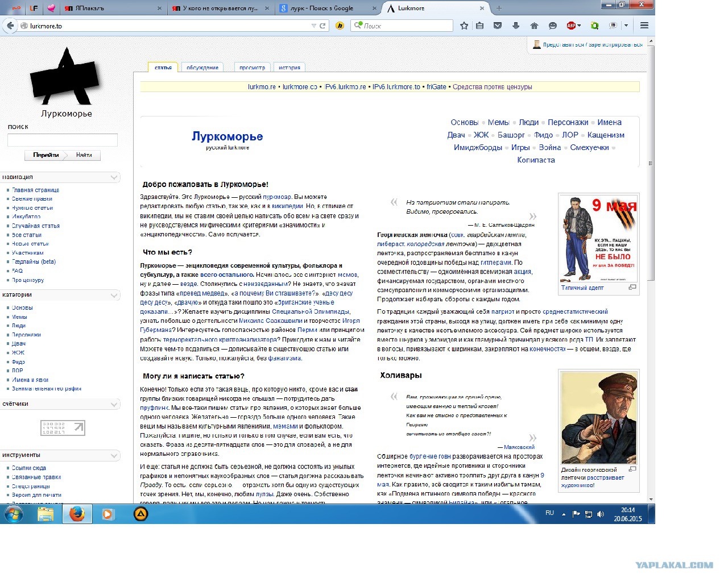Collapse the 'инструменты' sidebar section
Viewport: 728px width, 582px height.
click(x=114, y=455)
